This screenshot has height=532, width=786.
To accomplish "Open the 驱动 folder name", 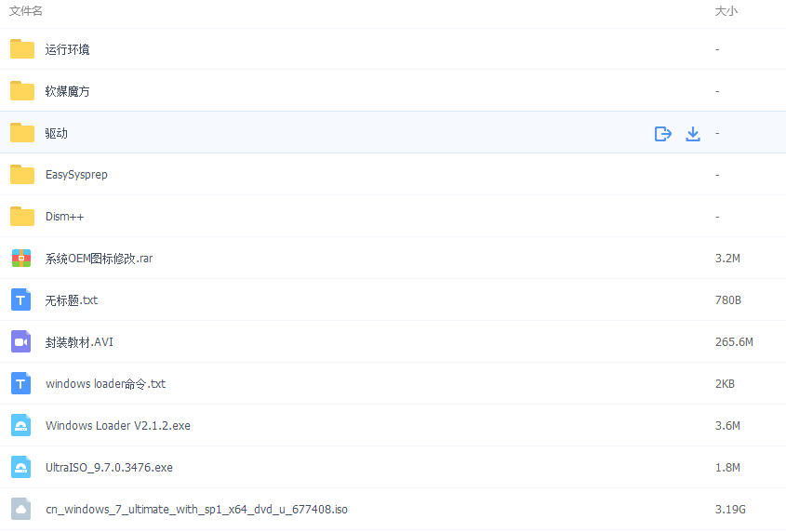I will pyautogui.click(x=57, y=133).
